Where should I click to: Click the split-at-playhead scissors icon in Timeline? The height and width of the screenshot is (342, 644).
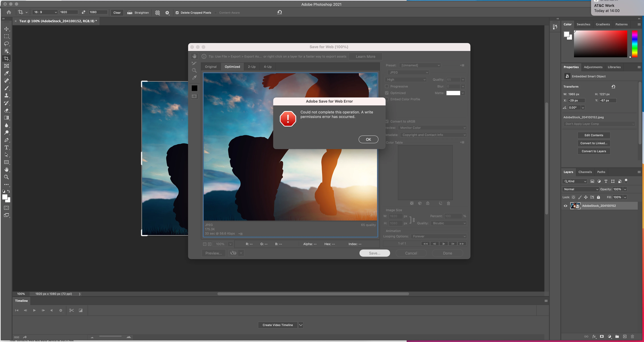click(71, 311)
